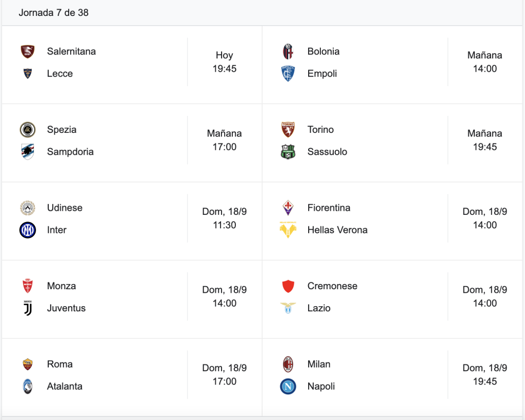Open Monza vs Juventus Dom 18/9 time

click(225, 297)
